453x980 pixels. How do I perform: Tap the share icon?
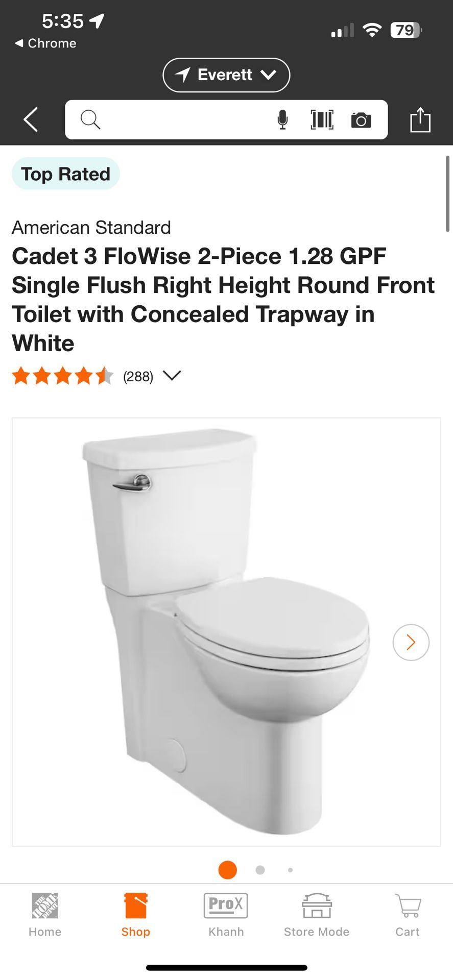coord(420,120)
